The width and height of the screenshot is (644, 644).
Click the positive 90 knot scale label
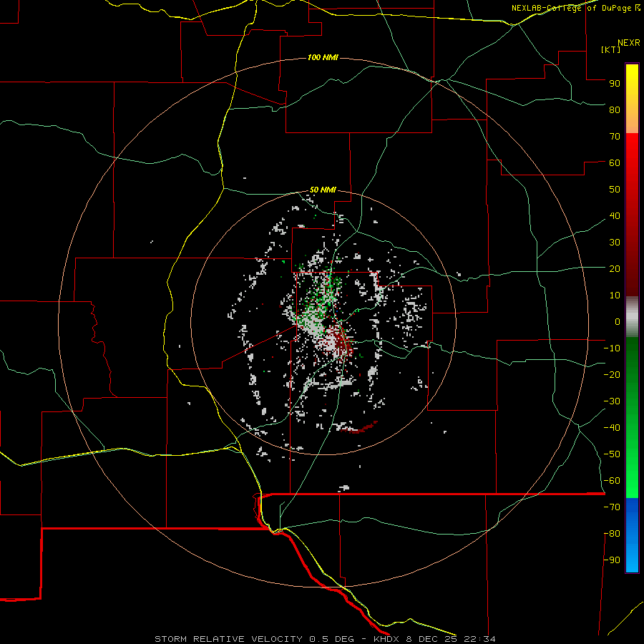(615, 84)
